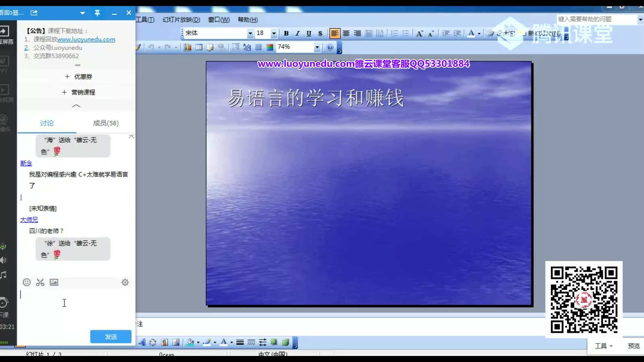The width and height of the screenshot is (644, 362).
Task: Open font name dropdown showing 宋体
Action: click(x=250, y=33)
